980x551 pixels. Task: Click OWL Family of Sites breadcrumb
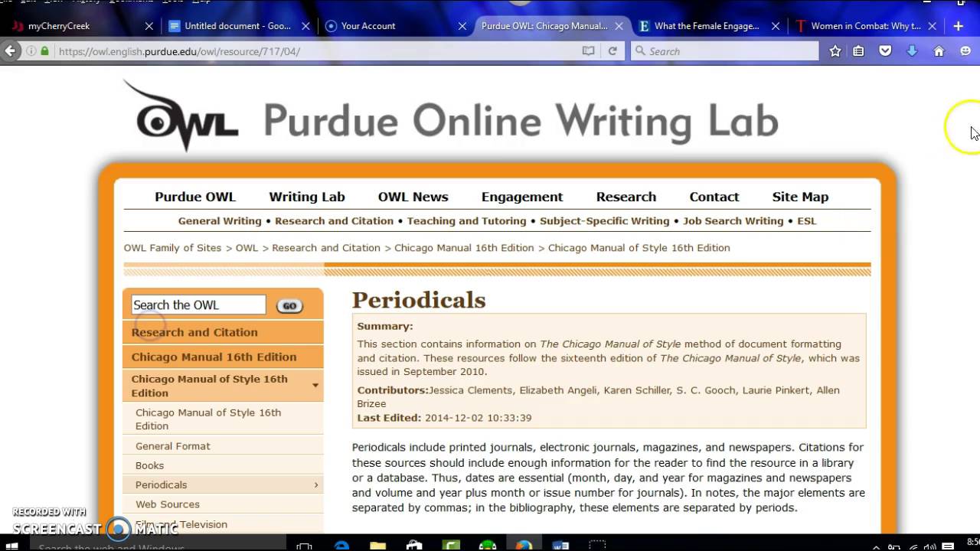click(x=172, y=248)
